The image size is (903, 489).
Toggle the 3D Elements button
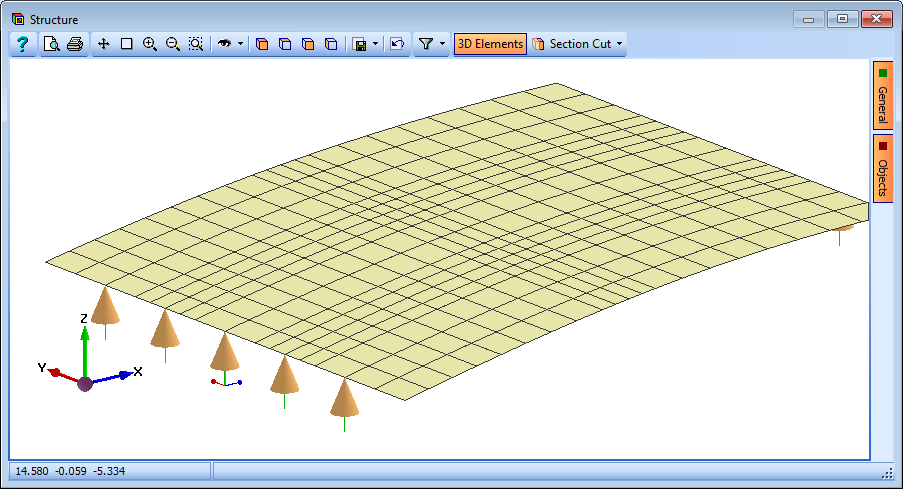point(490,44)
